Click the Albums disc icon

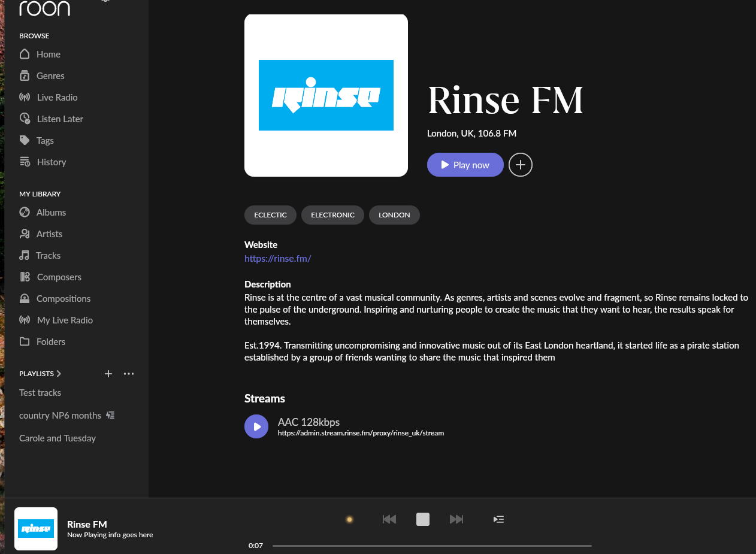(x=25, y=212)
